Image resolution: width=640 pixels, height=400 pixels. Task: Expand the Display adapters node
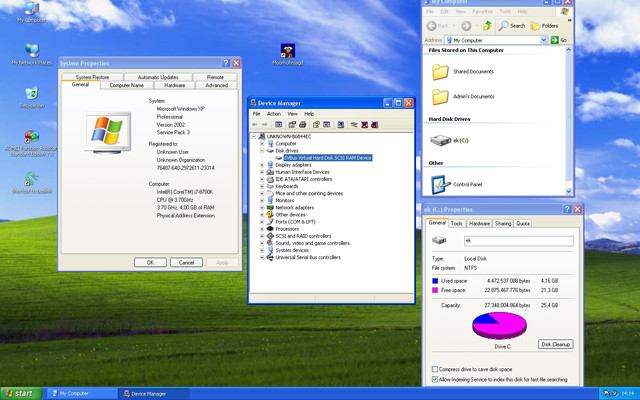pos(262,165)
